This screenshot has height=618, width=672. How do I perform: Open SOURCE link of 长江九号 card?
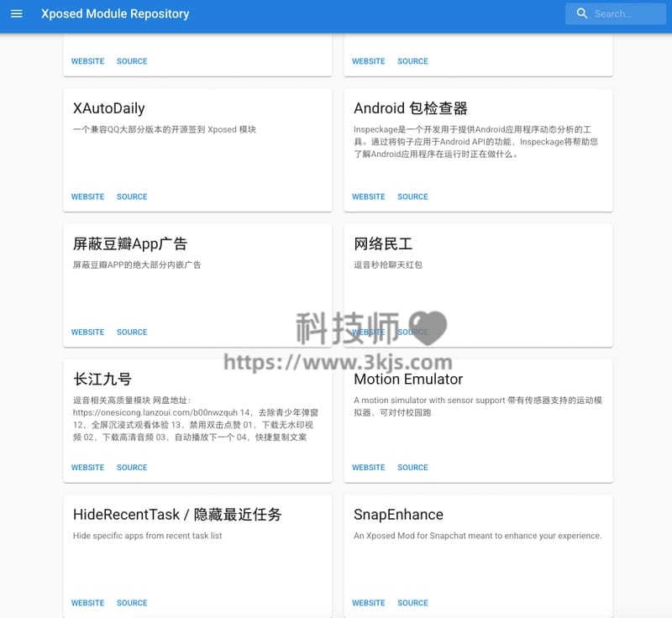132,467
